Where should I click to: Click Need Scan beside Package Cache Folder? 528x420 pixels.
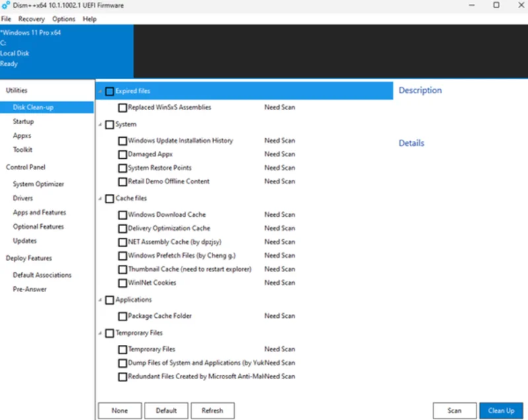point(280,316)
